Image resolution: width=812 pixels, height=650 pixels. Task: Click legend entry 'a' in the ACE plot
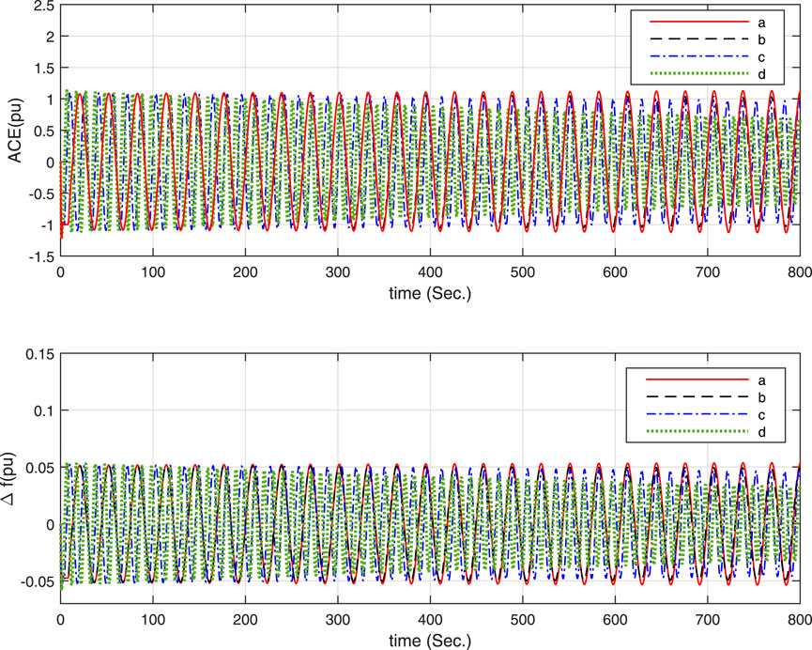(x=760, y=23)
